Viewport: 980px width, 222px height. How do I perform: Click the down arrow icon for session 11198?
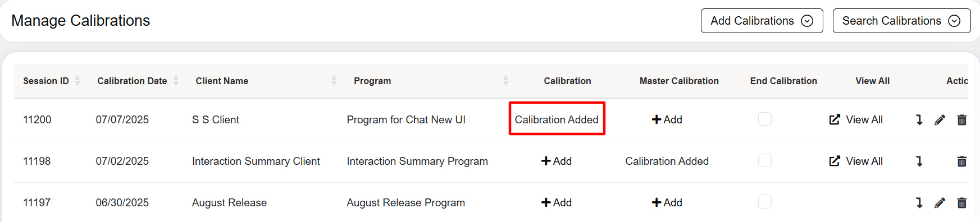[x=919, y=161]
